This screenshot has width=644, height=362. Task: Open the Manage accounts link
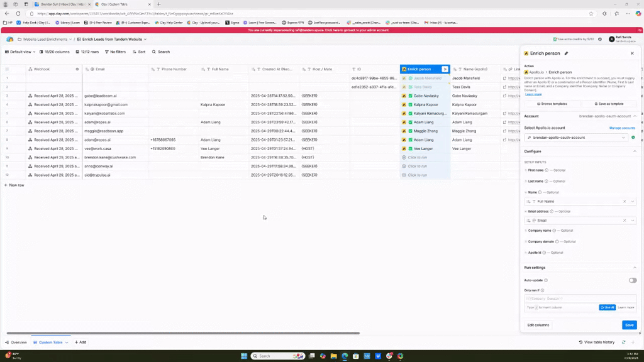pyautogui.click(x=622, y=128)
